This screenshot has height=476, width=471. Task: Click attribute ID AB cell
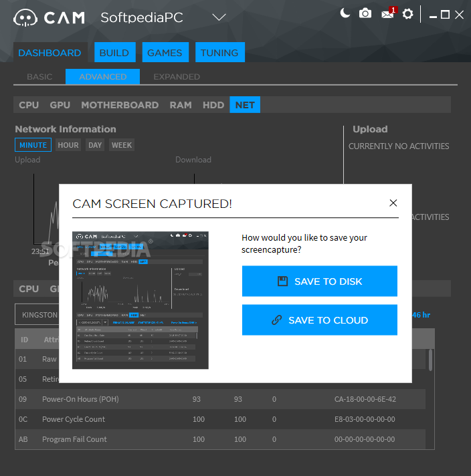tap(23, 439)
